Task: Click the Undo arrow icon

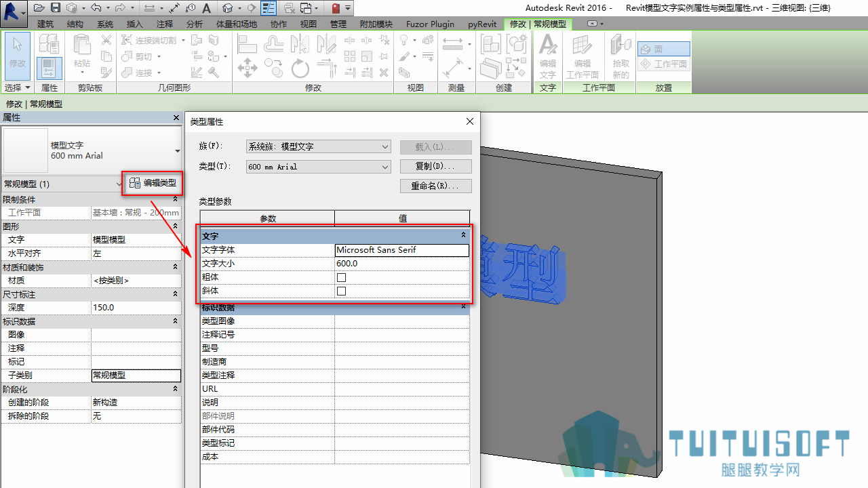Action: pyautogui.click(x=95, y=8)
